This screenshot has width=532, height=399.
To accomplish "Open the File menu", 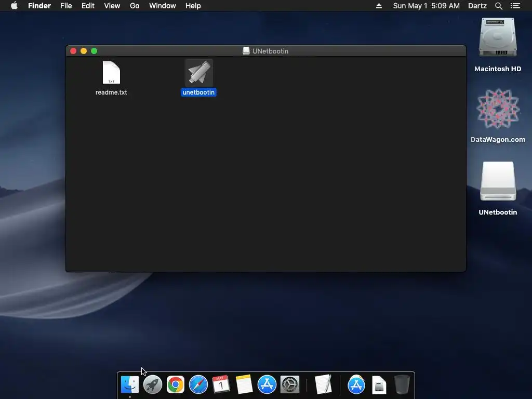I will click(x=66, y=6).
